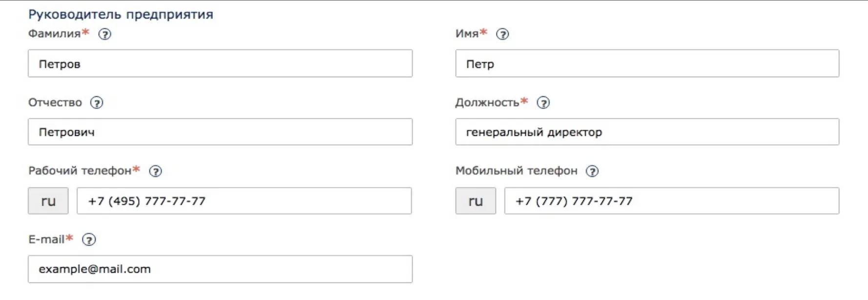Show help for Мобильный телефон
868x300 pixels.
tap(592, 171)
